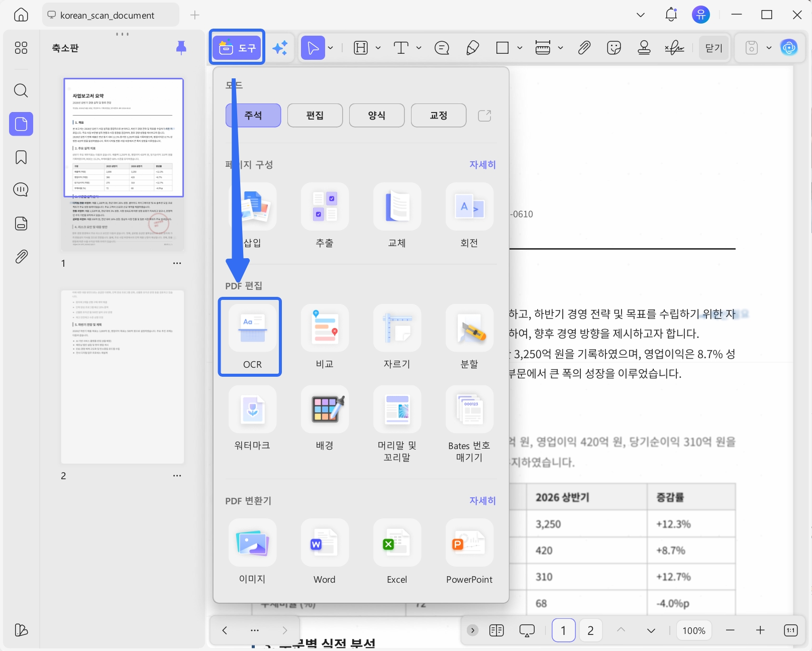Open the notifications bell
This screenshot has height=651, width=812.
pyautogui.click(x=671, y=15)
